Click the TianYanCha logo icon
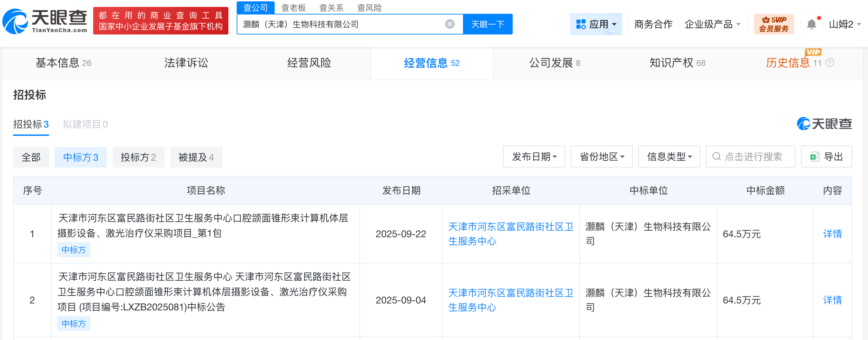Image resolution: width=868 pixels, height=340 pixels. click(x=15, y=21)
